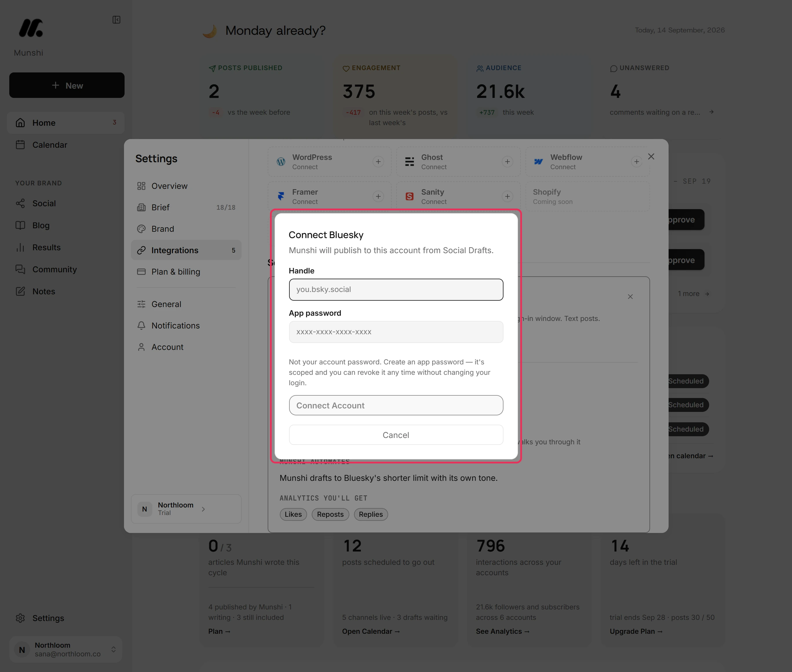Open Community section

pyautogui.click(x=66, y=269)
